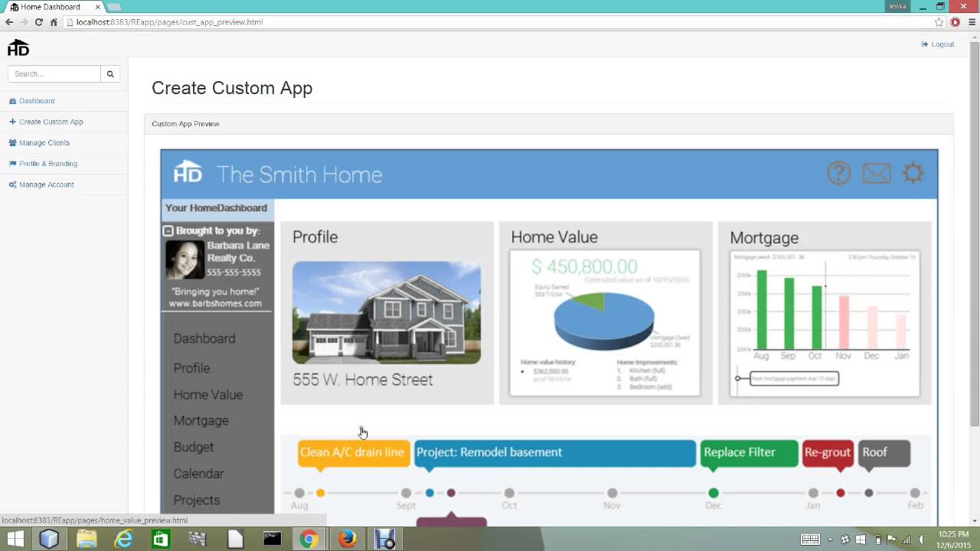Click '555 W. Home Street' address text
The height and width of the screenshot is (551, 980).
pyautogui.click(x=363, y=380)
